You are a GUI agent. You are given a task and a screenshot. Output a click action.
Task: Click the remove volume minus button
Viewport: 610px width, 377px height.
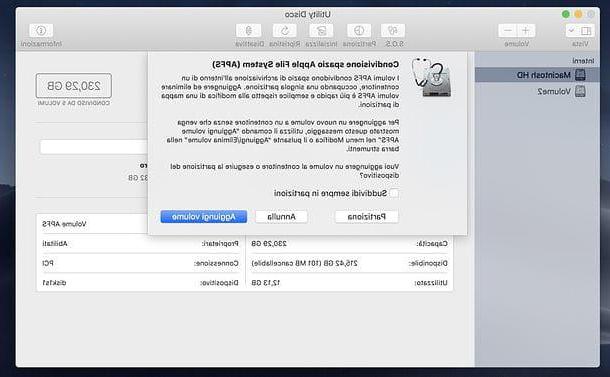508,30
